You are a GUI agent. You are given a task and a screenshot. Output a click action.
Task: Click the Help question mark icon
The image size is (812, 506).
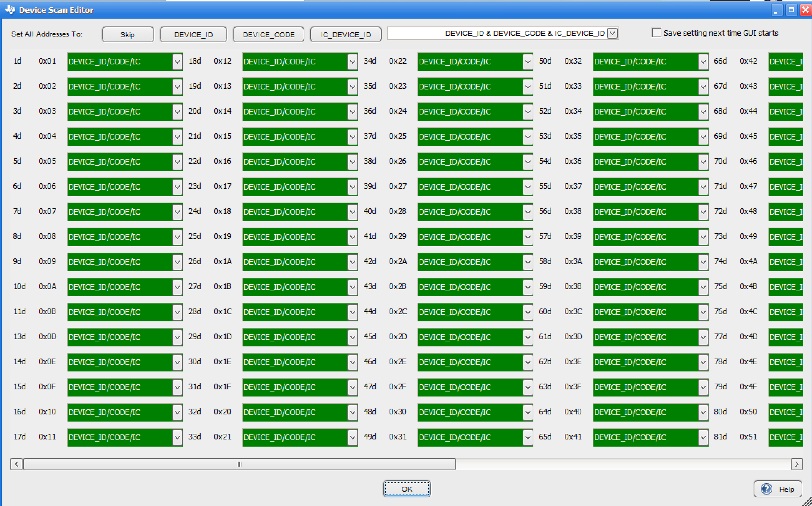(767, 489)
